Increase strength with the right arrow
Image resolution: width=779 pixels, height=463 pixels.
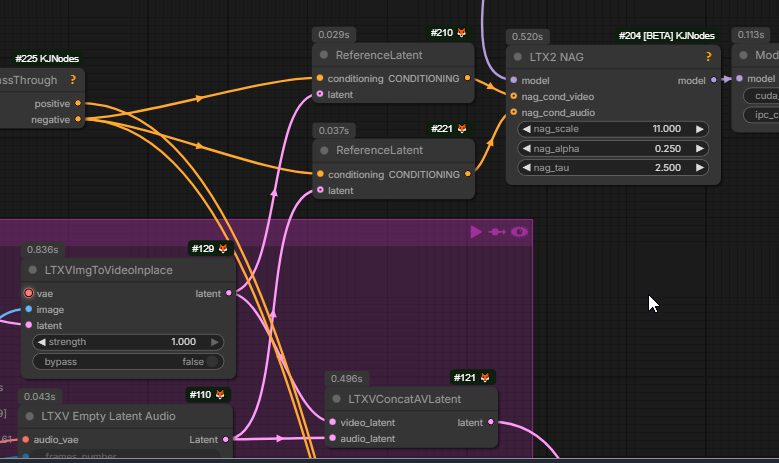click(x=215, y=342)
